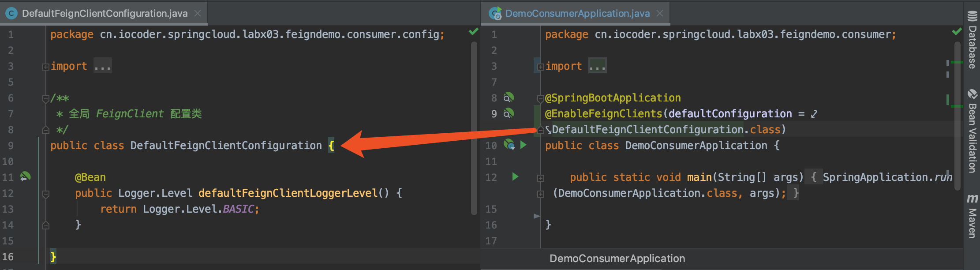The image size is (980, 270).
Task: Close the DefaultFeignClientConfiguration.java tab
Action: [198, 13]
